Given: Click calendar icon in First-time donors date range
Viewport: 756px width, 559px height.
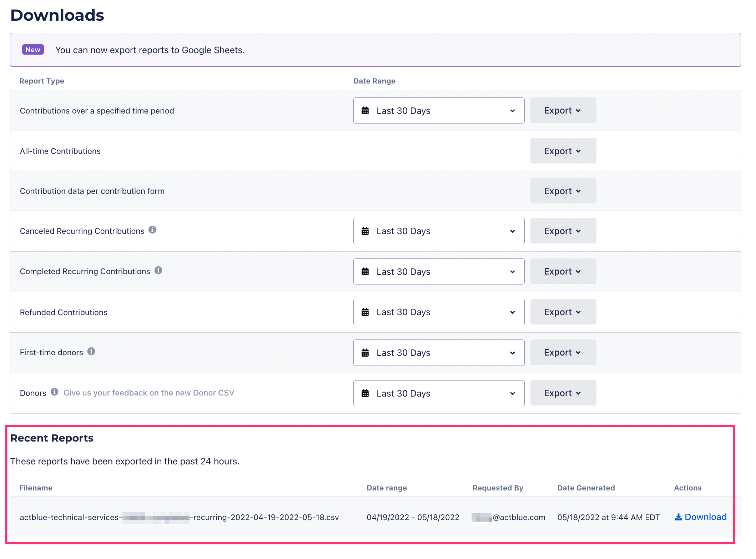Looking at the screenshot, I should (x=365, y=353).
